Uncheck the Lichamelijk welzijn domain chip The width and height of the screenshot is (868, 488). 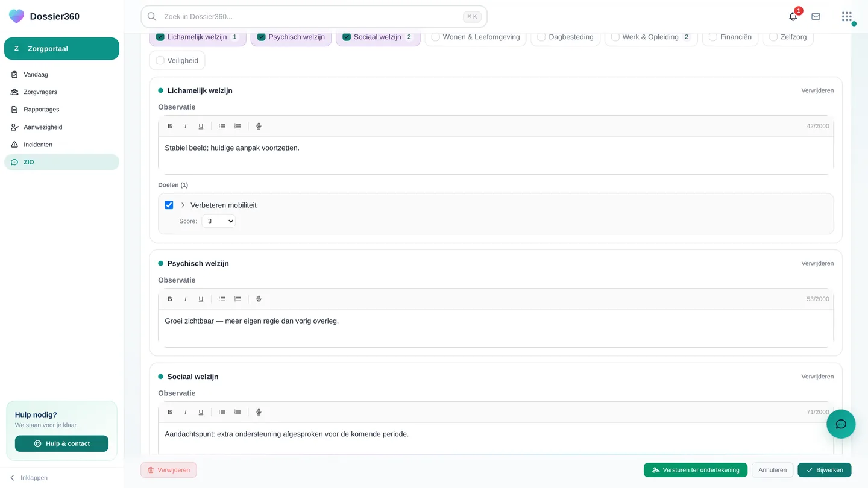click(x=198, y=37)
